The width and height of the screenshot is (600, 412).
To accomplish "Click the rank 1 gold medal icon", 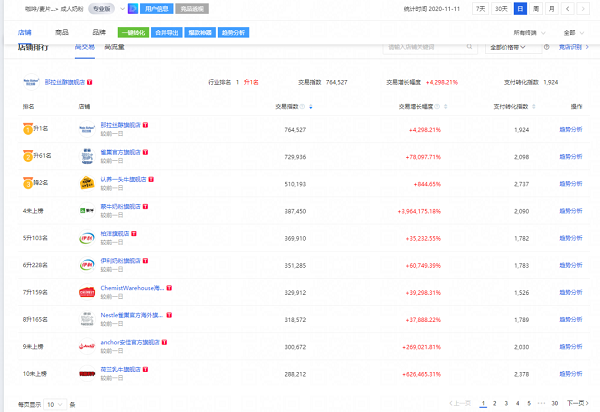I will [x=28, y=129].
